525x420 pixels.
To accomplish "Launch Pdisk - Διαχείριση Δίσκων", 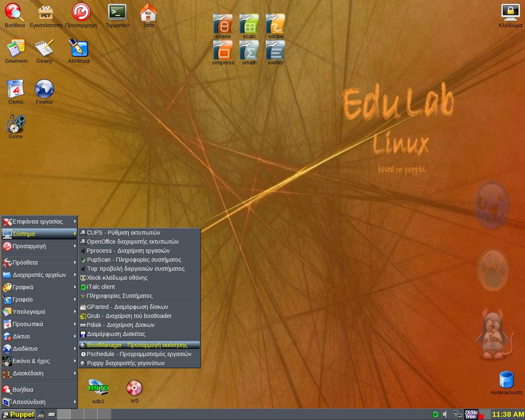I will tap(139, 325).
